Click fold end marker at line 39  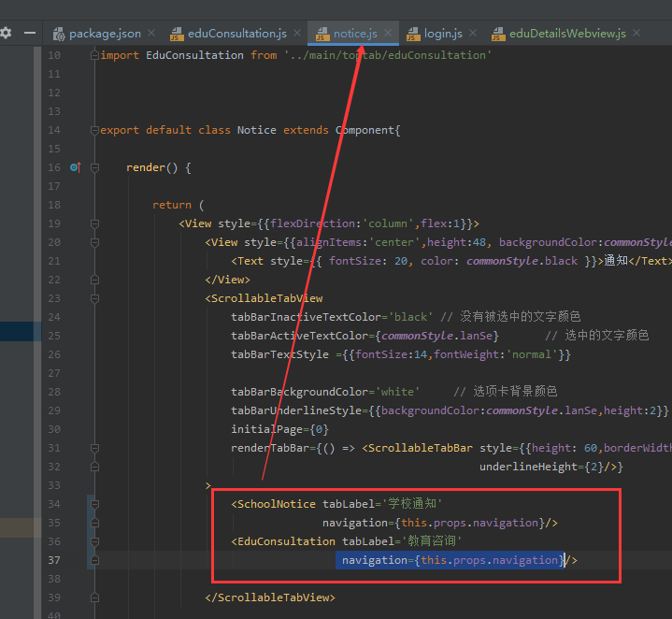point(94,597)
